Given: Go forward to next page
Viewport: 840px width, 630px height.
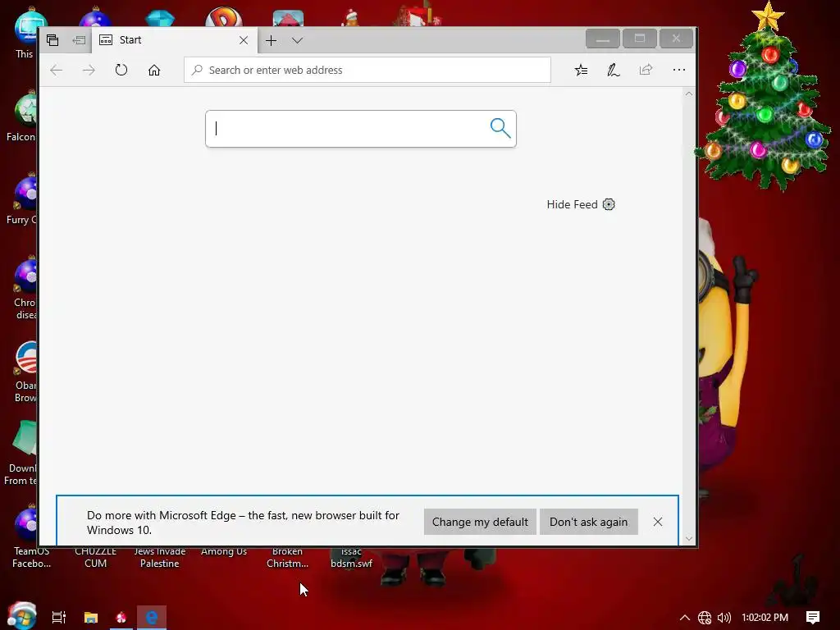Looking at the screenshot, I should tap(89, 71).
